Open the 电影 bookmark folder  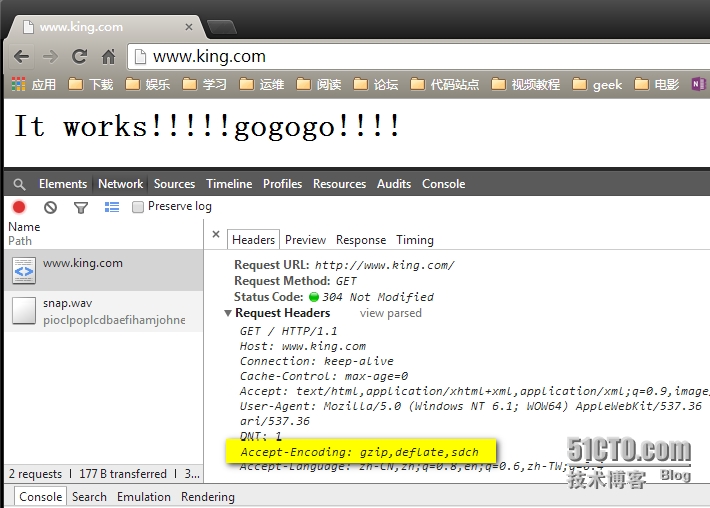pos(657,84)
